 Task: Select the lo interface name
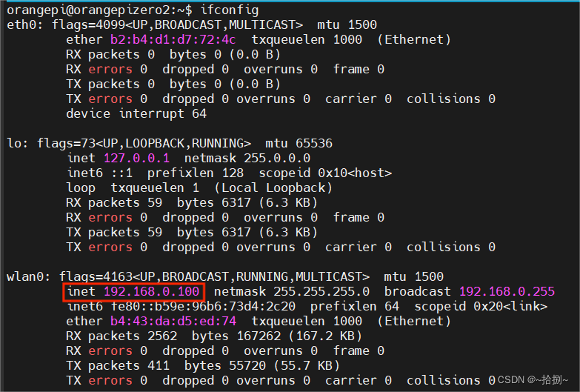pyautogui.click(x=14, y=143)
